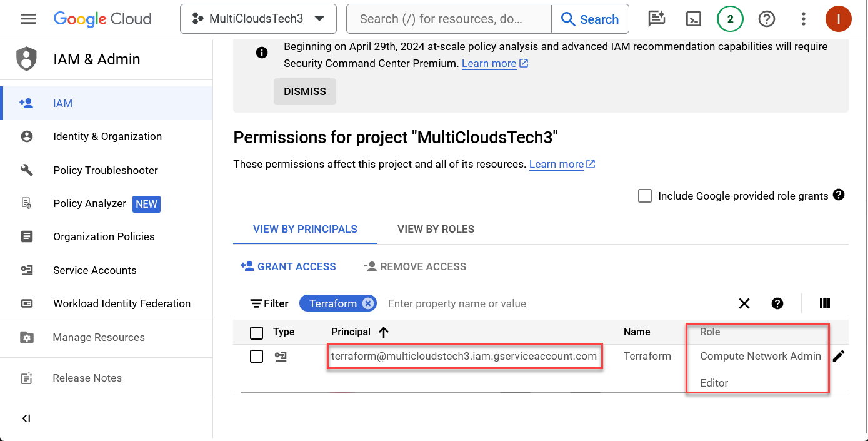Open the help question mark icon
Image resolution: width=868 pixels, height=441 pixels.
[x=767, y=19]
